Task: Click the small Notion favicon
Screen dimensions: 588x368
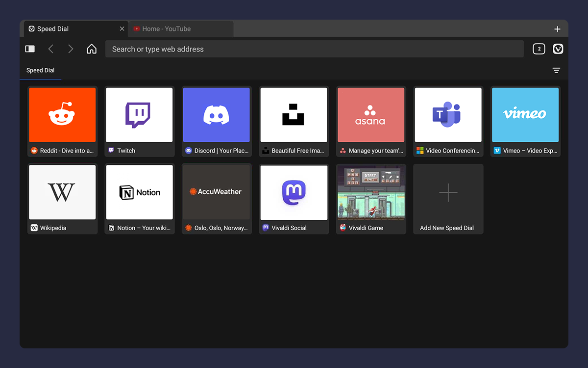Action: tap(111, 228)
